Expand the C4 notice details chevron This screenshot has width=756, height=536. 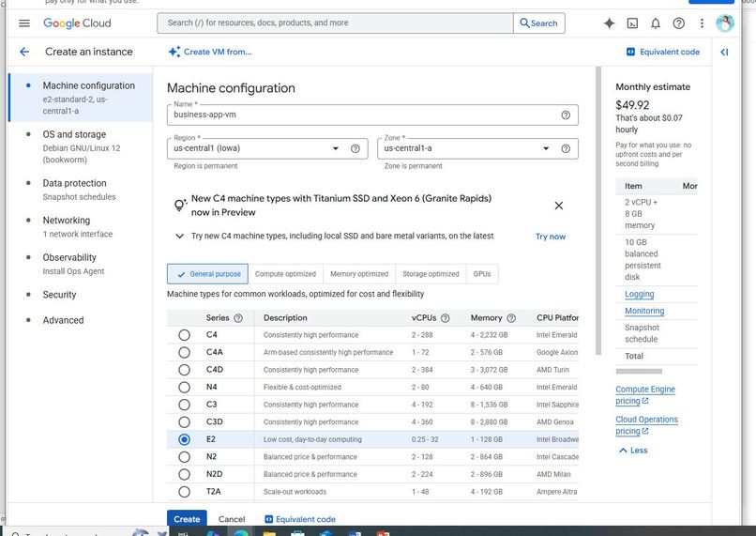pyautogui.click(x=179, y=236)
